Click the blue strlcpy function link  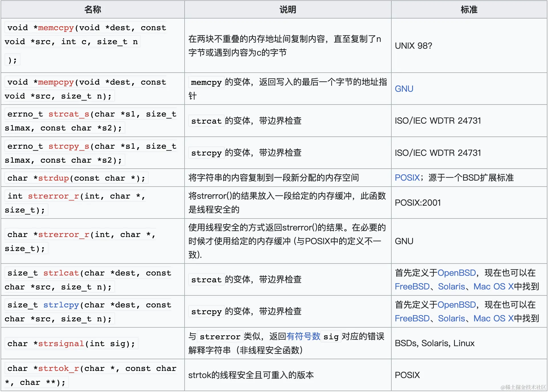tap(61, 305)
